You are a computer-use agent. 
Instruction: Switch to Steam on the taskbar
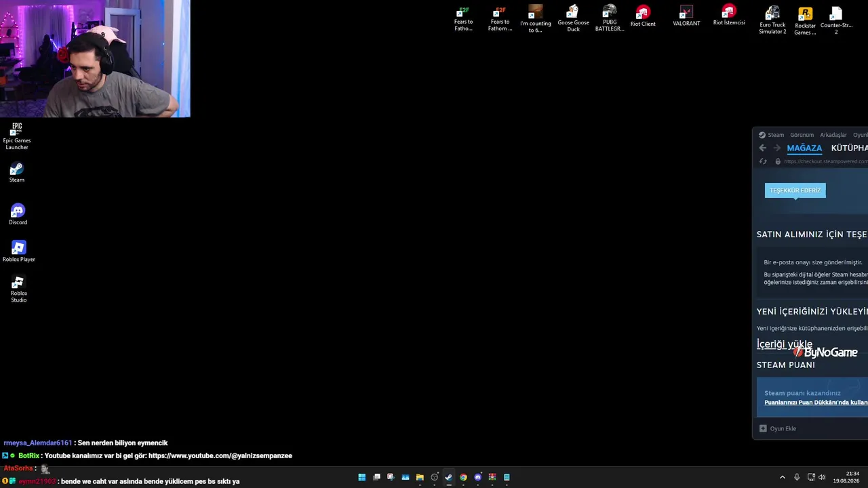click(x=449, y=477)
